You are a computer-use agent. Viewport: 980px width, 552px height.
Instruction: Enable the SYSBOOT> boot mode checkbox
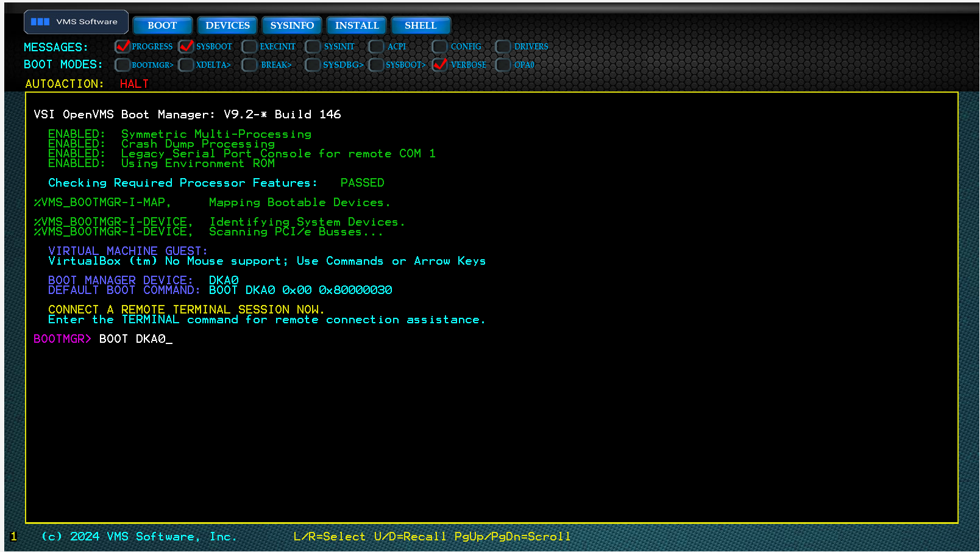click(376, 65)
